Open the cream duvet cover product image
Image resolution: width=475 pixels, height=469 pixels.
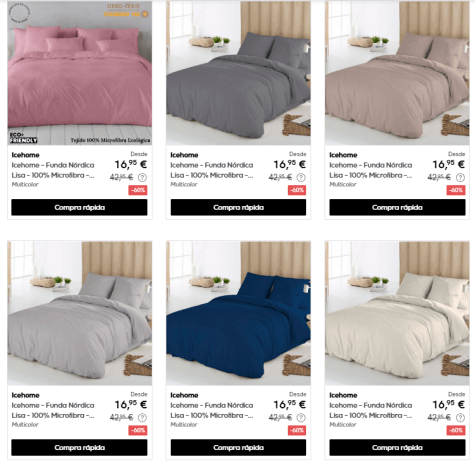pyautogui.click(x=397, y=313)
